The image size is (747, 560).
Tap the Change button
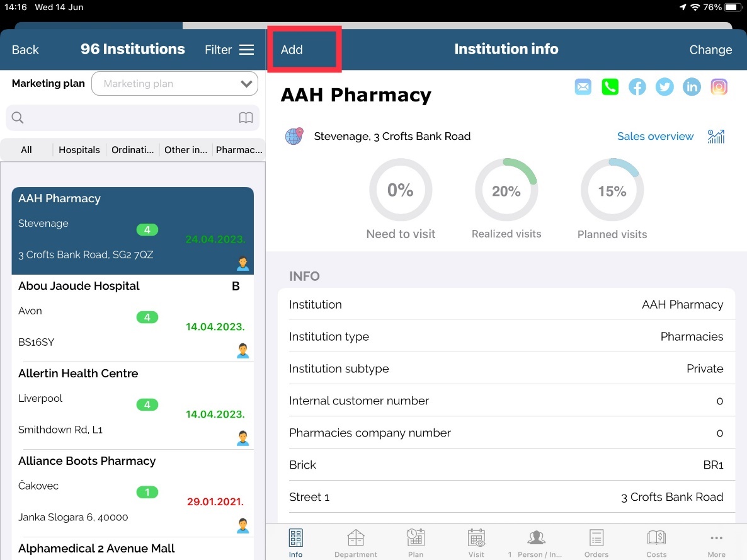[710, 50]
